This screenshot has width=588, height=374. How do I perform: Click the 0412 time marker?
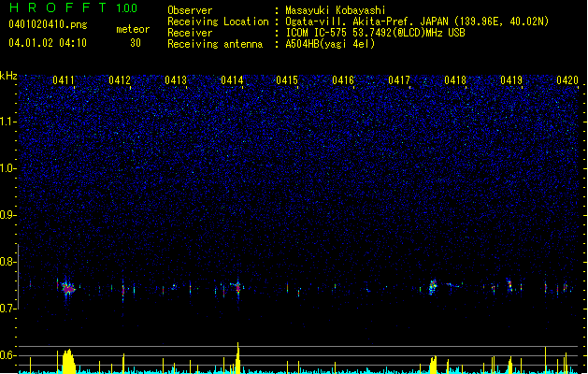tap(120, 80)
